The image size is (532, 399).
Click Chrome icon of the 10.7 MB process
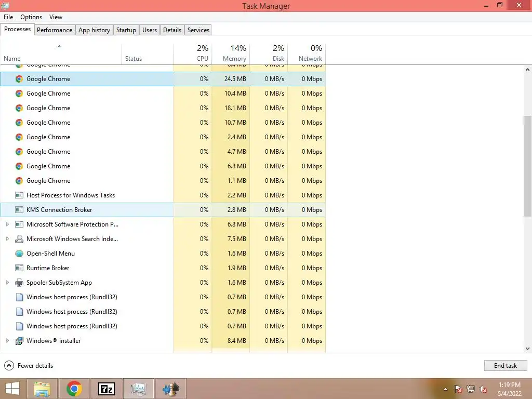19,123
